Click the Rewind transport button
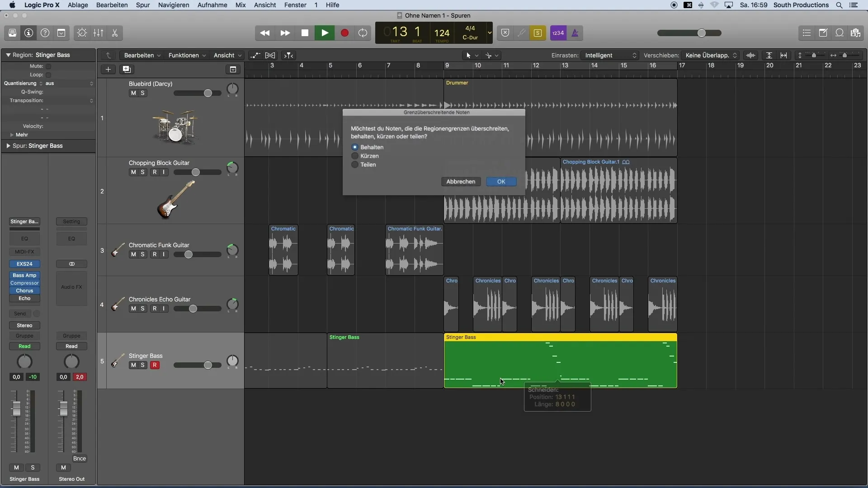This screenshot has width=868, height=488. point(265,33)
